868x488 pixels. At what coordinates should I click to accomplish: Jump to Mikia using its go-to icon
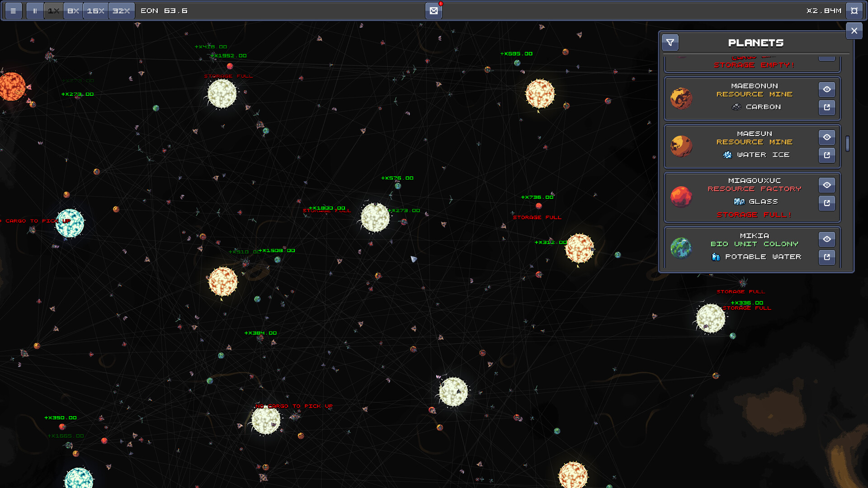(x=827, y=257)
